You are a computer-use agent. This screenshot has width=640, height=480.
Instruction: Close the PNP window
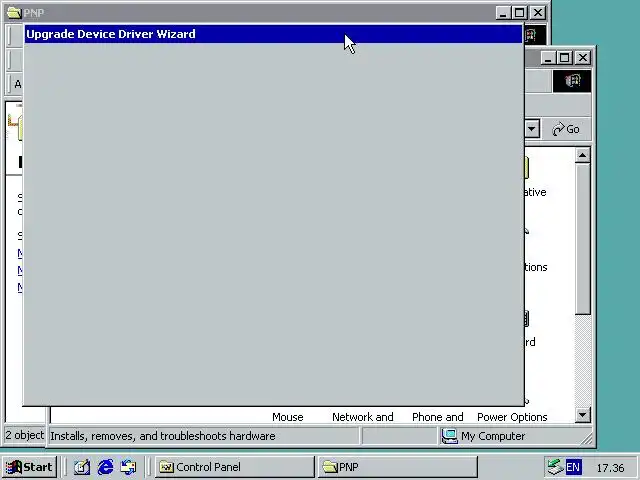click(538, 13)
